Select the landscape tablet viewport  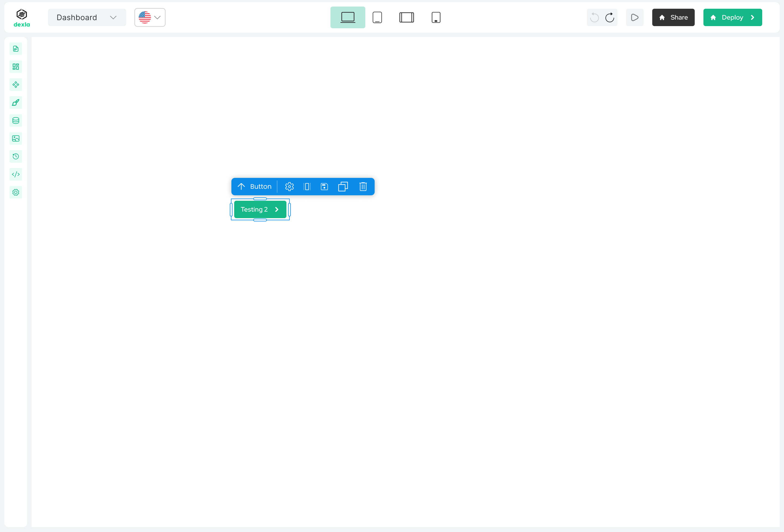point(406,17)
